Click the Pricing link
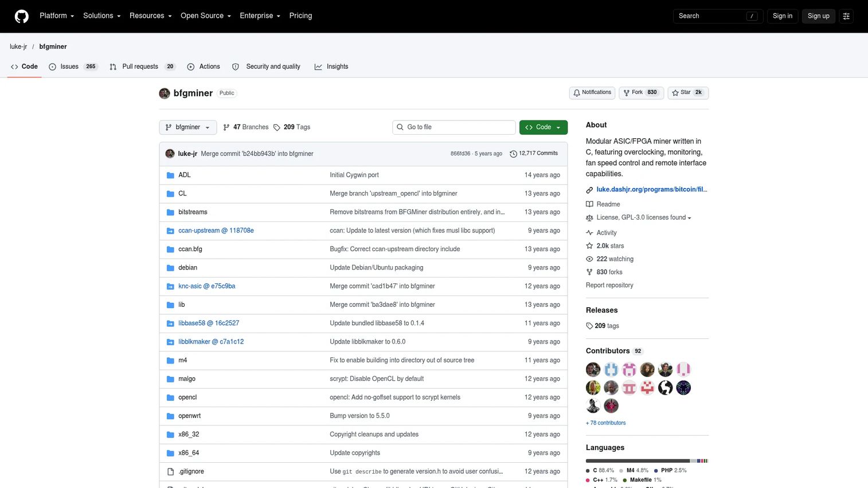This screenshot has height=488, width=868. coord(300,16)
